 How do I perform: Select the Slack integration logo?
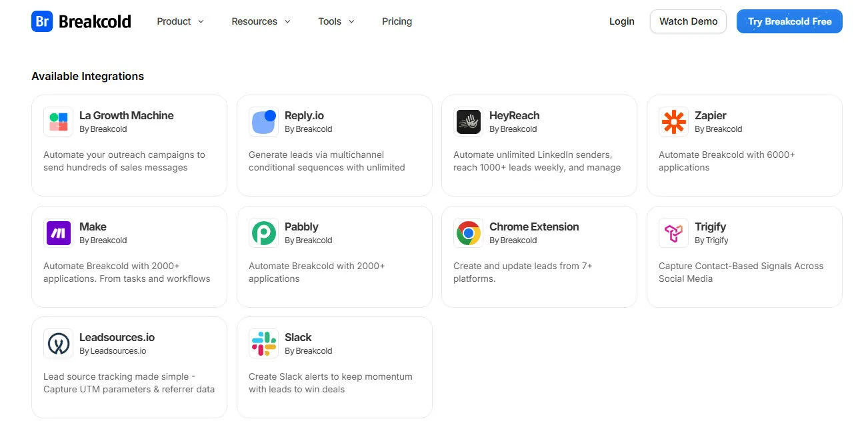tap(263, 344)
